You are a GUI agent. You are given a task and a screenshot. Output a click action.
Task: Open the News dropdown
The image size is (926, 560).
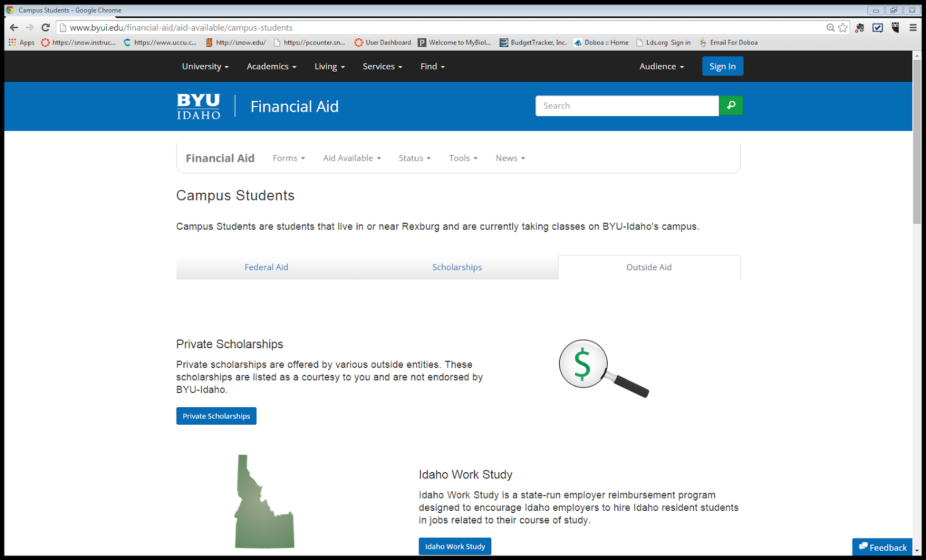click(x=510, y=158)
